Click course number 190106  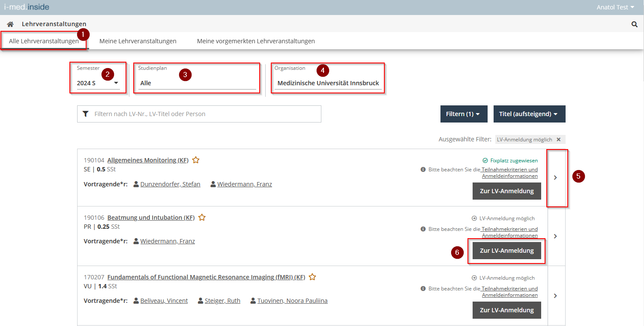[94, 218]
